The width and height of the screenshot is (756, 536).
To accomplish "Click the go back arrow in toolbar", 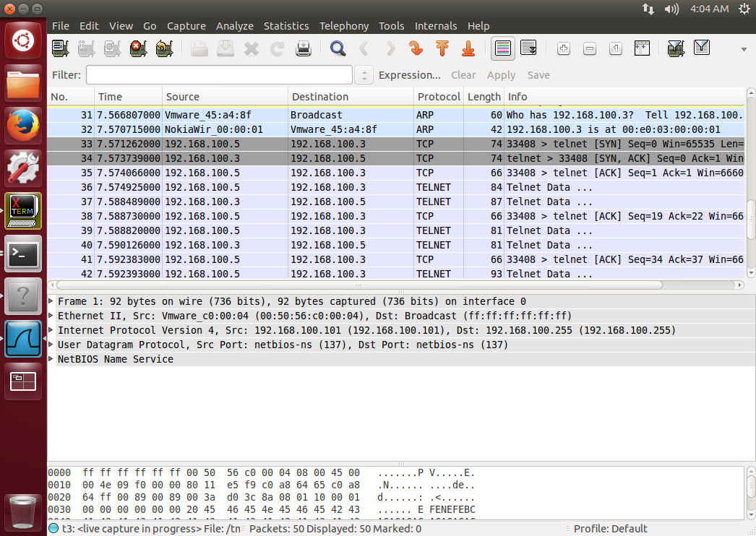I will tap(364, 48).
